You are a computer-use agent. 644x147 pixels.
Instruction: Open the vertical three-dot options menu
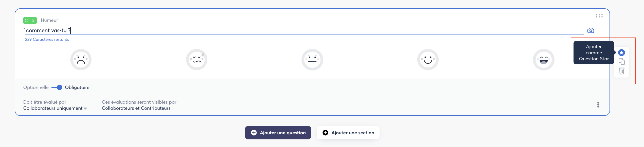coord(598,105)
